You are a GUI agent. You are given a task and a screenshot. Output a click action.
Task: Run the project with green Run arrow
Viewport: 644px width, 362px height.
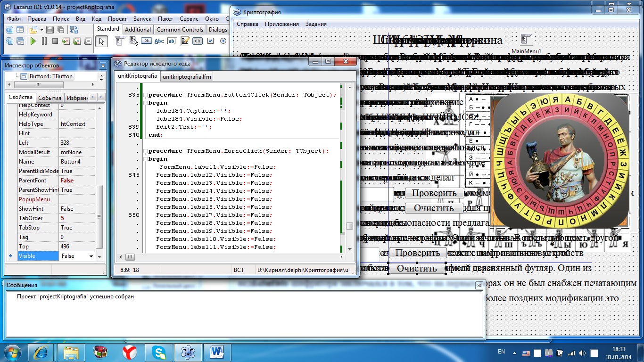33,41
